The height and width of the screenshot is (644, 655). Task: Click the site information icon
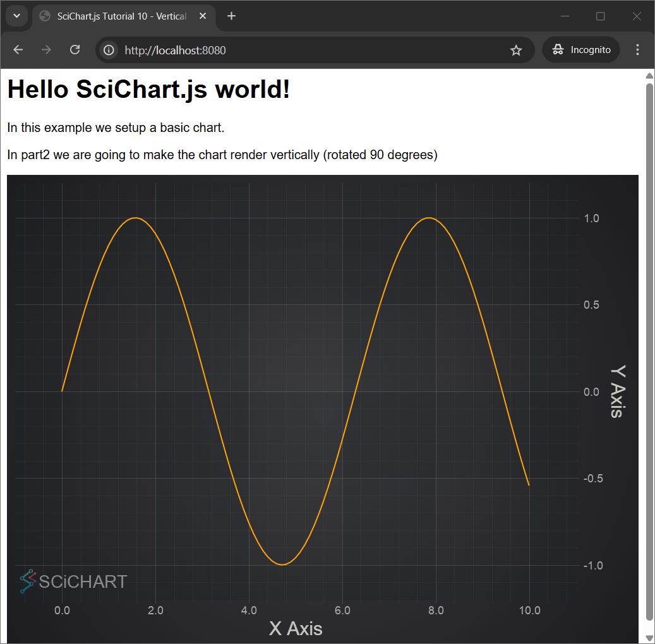(109, 50)
